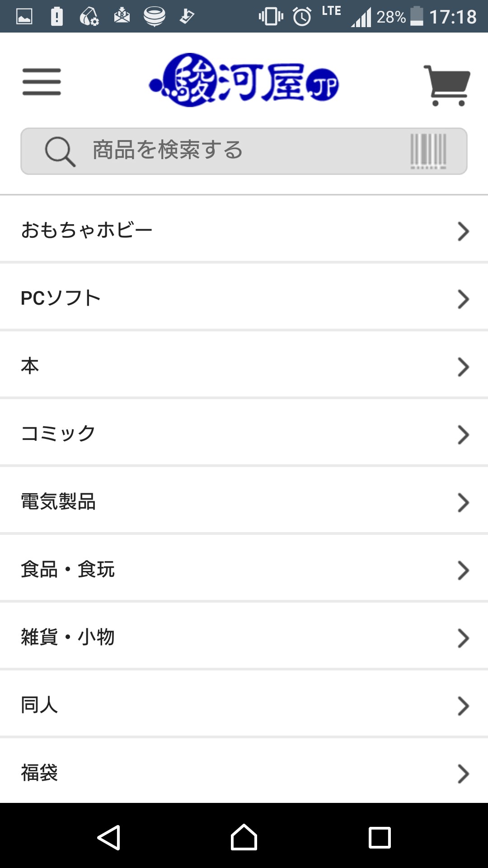Open the hamburger menu
Image resolution: width=488 pixels, height=868 pixels.
[42, 82]
